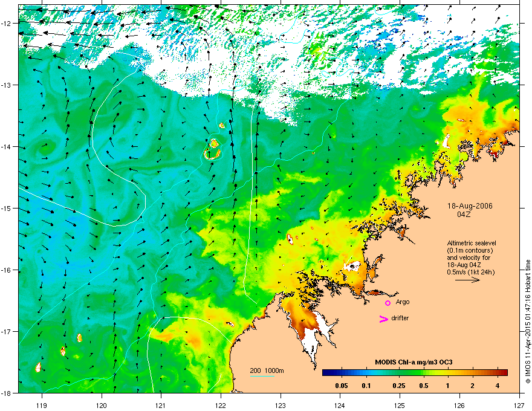Click the longitude axis label "127"
The width and height of the screenshot is (532, 411).
point(519,405)
